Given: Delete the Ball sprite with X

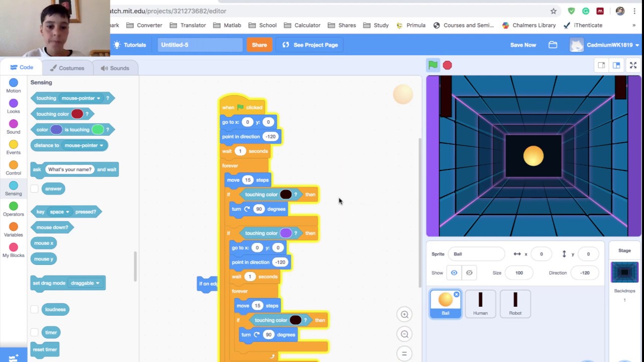Looking at the screenshot, I should tap(456, 295).
